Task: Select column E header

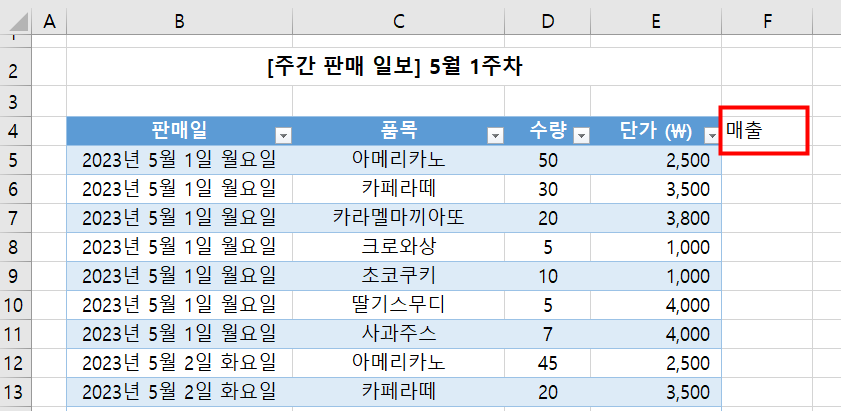Action: [x=656, y=21]
